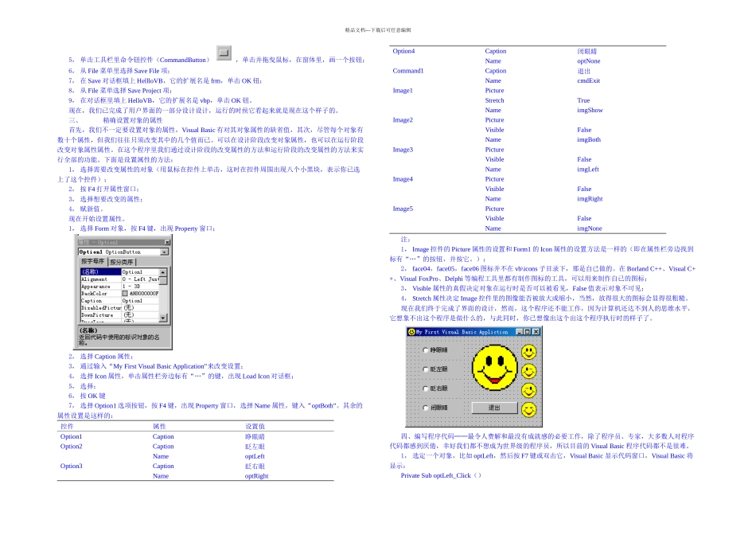Click 'Stretch' in the Image1 rows
This screenshot has width=756, height=535.
click(494, 100)
